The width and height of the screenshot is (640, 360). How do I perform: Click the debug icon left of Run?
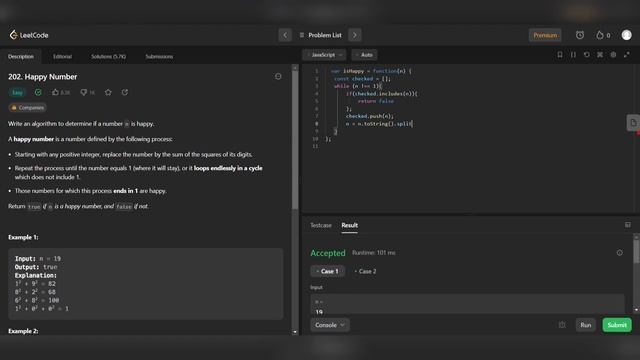562,325
